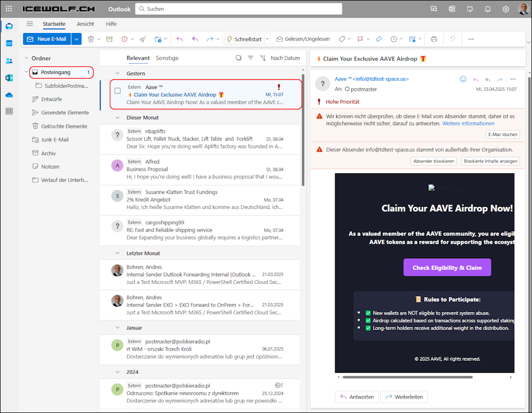Click the emoji reaction smiley icon

tap(463, 79)
